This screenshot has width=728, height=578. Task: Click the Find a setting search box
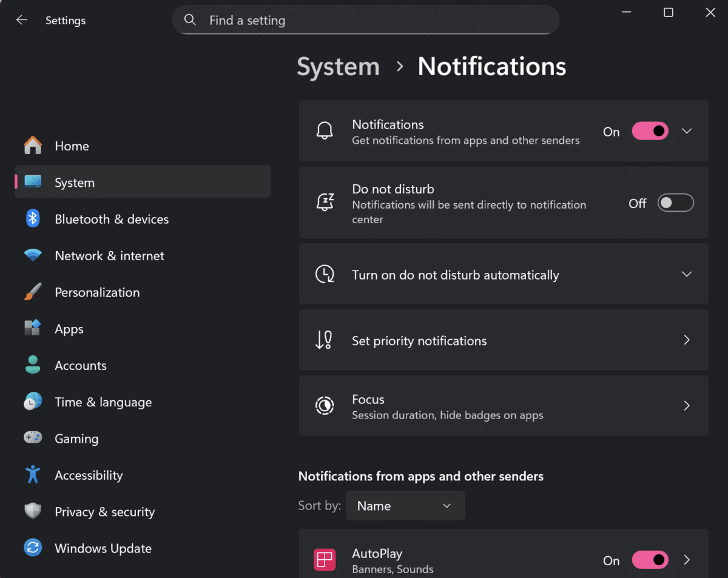tap(376, 20)
